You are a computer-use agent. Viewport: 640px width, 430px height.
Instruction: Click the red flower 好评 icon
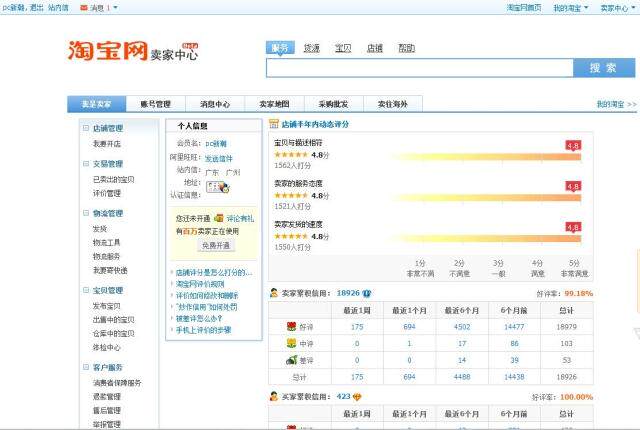[x=291, y=326]
